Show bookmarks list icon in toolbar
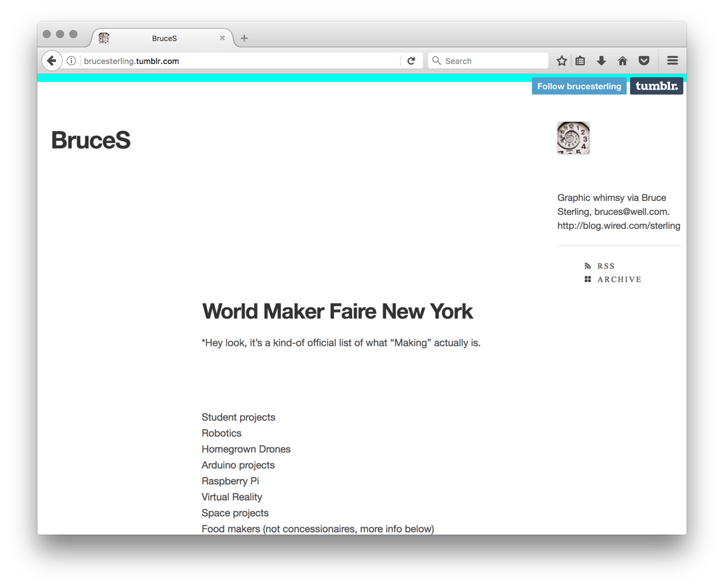Image resolution: width=724 pixels, height=588 pixels. click(580, 61)
